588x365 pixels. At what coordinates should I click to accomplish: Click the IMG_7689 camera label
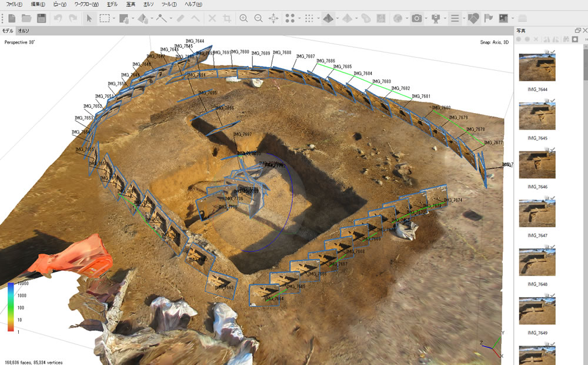[260, 53]
